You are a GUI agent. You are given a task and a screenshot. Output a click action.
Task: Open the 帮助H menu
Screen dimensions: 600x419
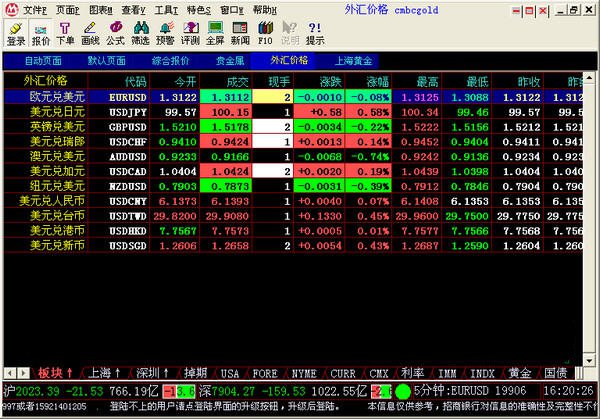pos(264,10)
